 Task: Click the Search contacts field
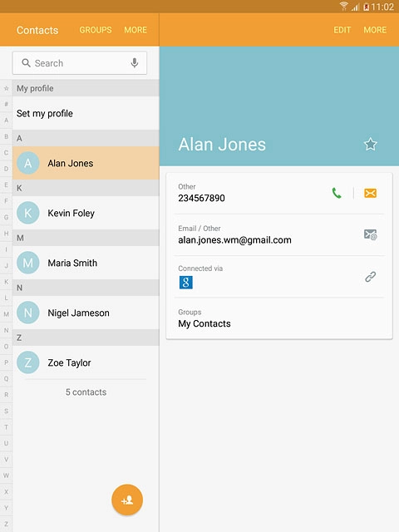coord(80,63)
